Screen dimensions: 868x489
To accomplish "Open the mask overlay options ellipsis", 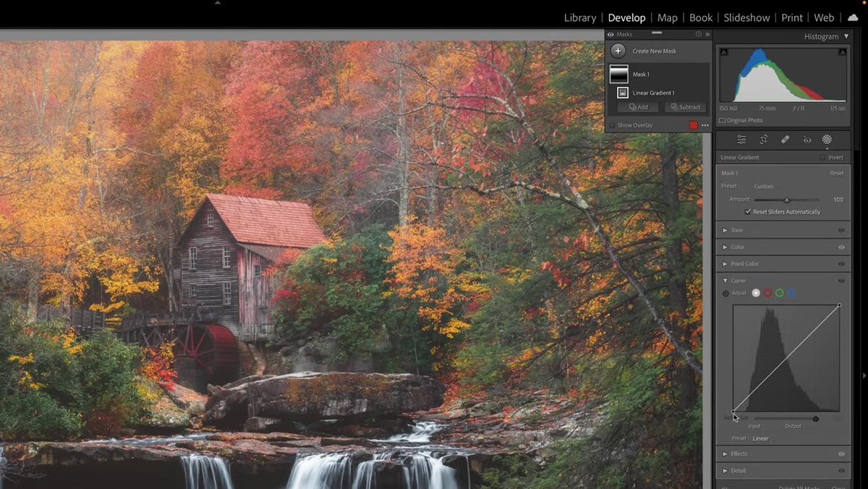I will click(x=705, y=125).
